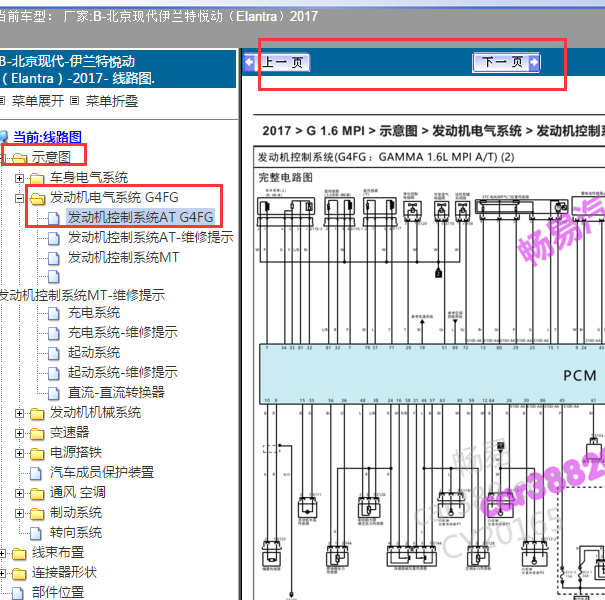Open 发动机控制系统MT tree item
Viewport: 605px width, 600px height.
(123, 257)
